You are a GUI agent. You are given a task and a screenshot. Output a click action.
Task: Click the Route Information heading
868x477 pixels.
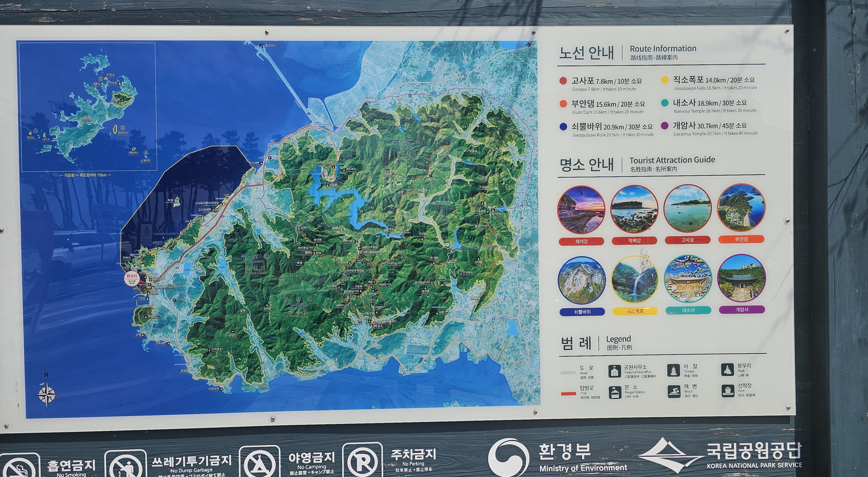click(x=663, y=49)
